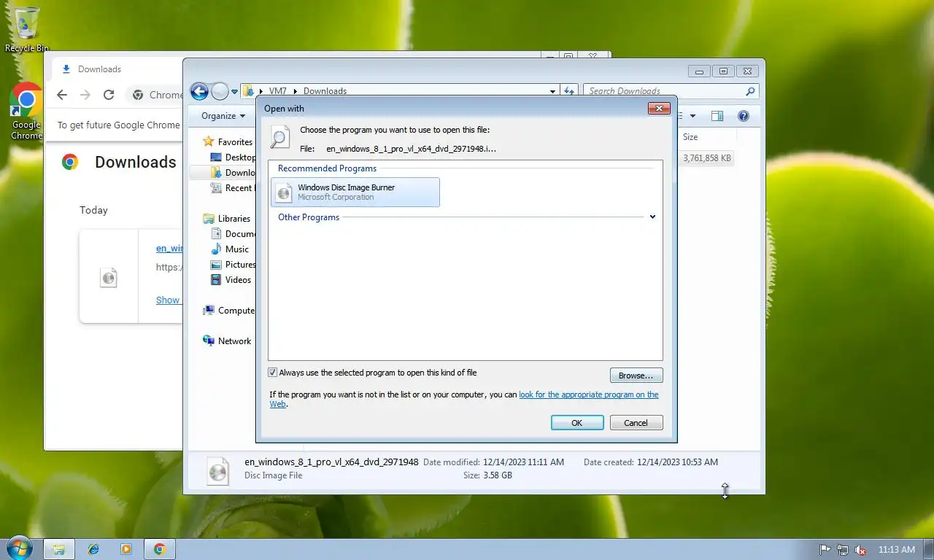Open the look for appropriate program link
934x560 pixels.
coord(588,394)
